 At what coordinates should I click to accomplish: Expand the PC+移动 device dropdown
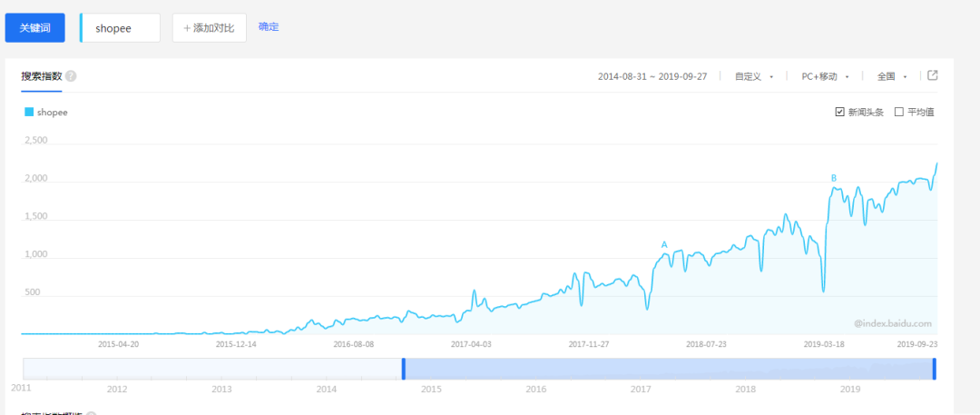click(x=825, y=76)
